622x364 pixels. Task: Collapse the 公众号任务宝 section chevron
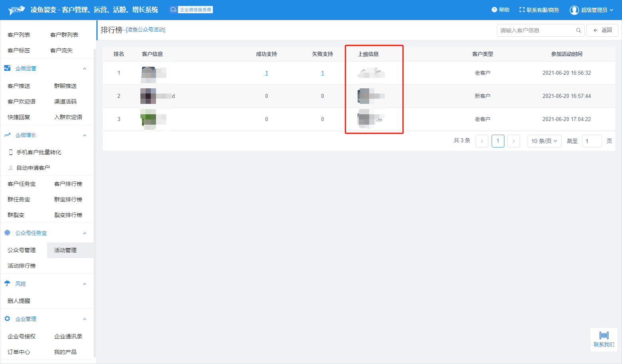pyautogui.click(x=84, y=233)
